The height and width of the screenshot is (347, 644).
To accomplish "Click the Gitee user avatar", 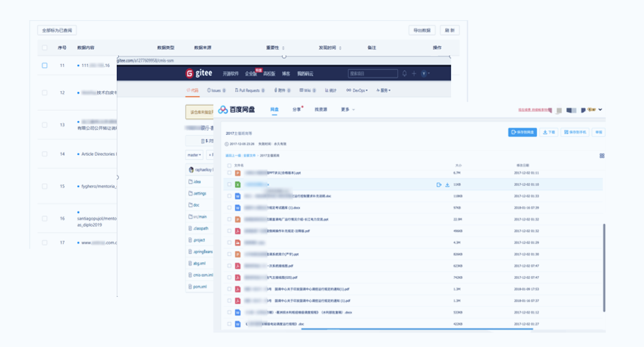I will (x=424, y=74).
